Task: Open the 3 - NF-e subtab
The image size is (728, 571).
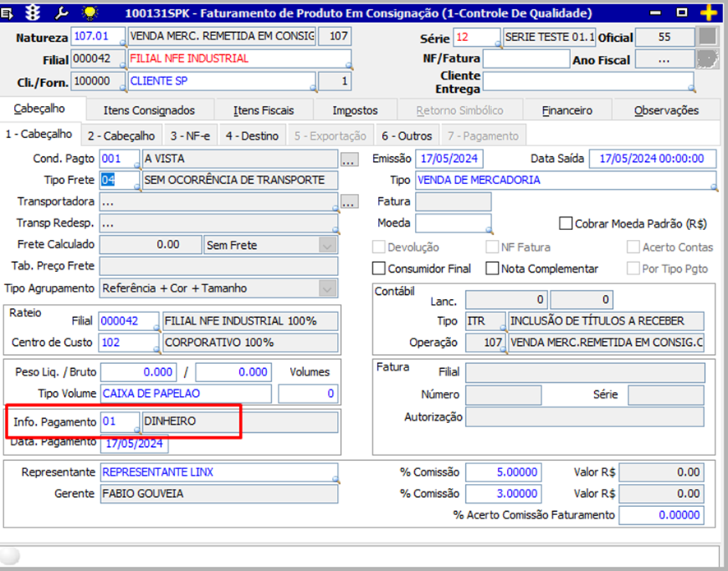Action: [190, 136]
